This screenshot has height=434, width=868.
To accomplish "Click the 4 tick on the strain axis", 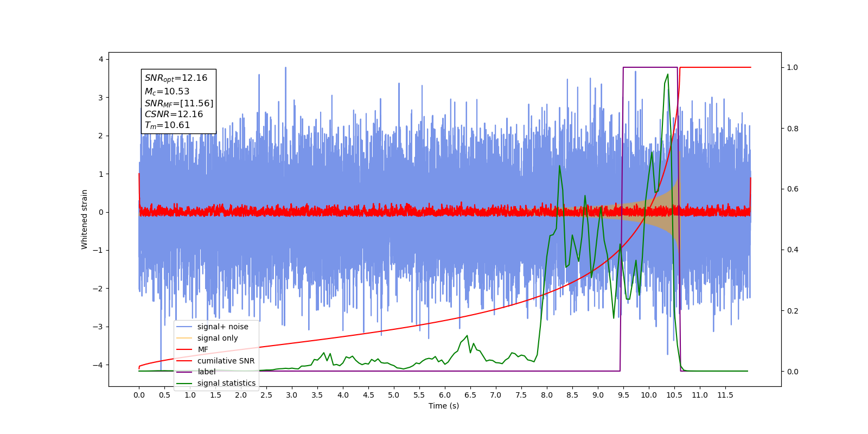I will pyautogui.click(x=100, y=59).
